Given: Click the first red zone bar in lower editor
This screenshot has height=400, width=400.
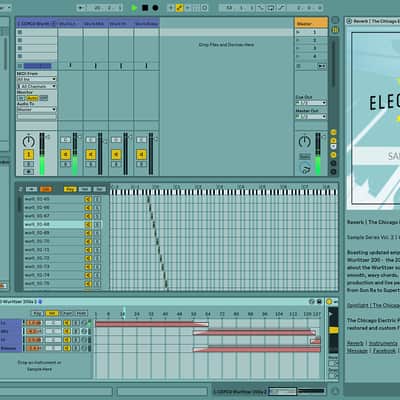Looking at the screenshot, I should coord(152,324).
